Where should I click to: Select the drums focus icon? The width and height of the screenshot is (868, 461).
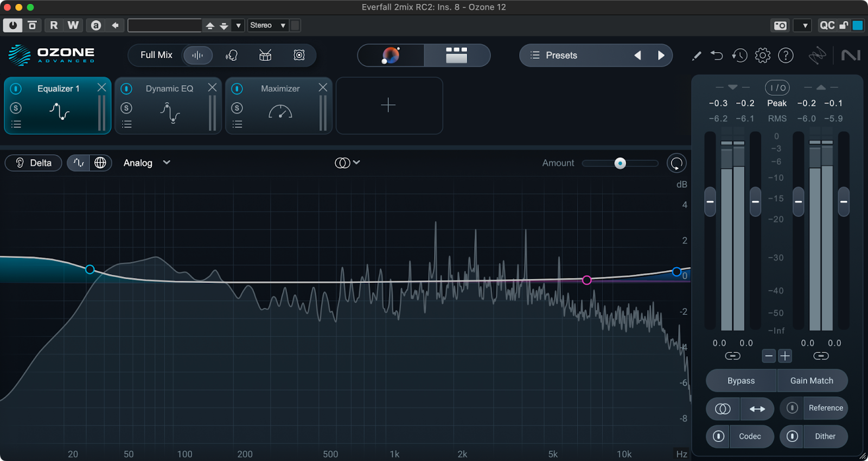(265, 55)
